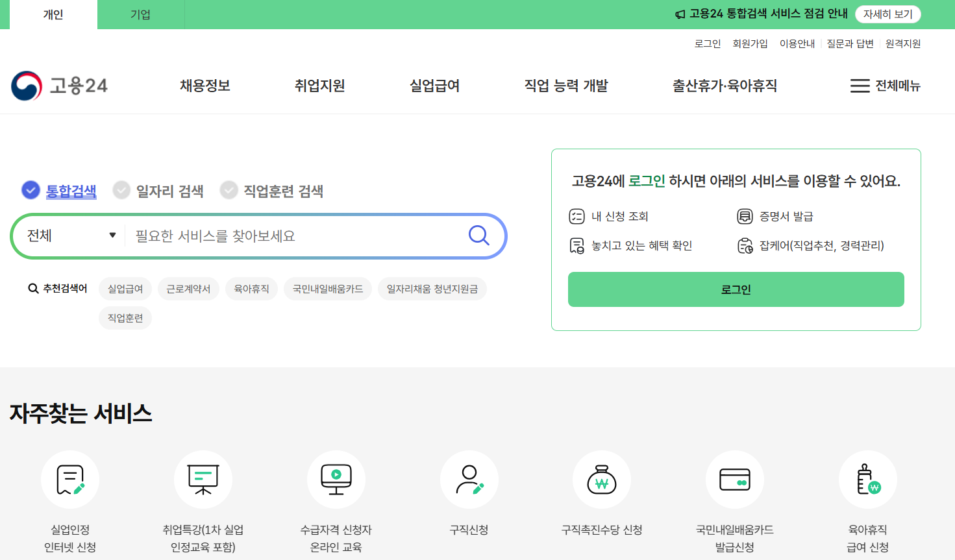955x560 pixels.
Task: Click the 증명서 발급 certificate icon
Action: [x=745, y=216]
